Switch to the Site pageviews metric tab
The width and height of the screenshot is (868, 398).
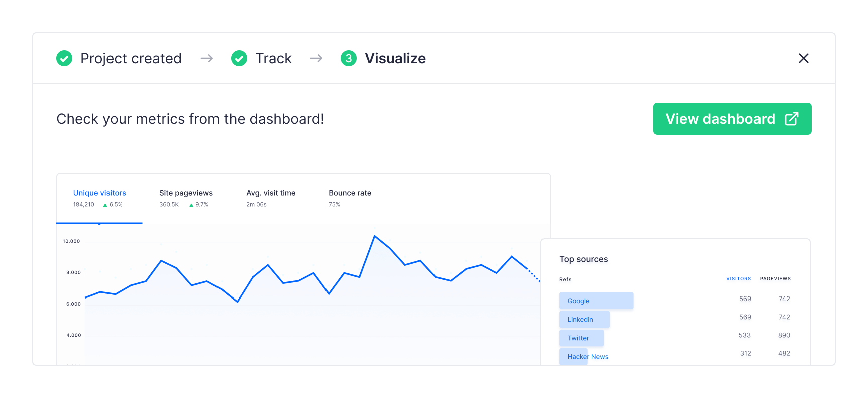(x=186, y=193)
